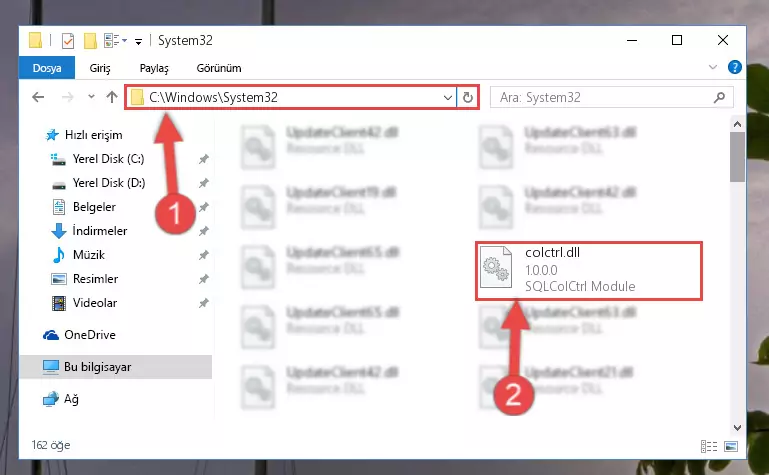This screenshot has height=475, width=769.
Task: Toggle the pin beside Yerel Disk (C:)
Action: 203,159
